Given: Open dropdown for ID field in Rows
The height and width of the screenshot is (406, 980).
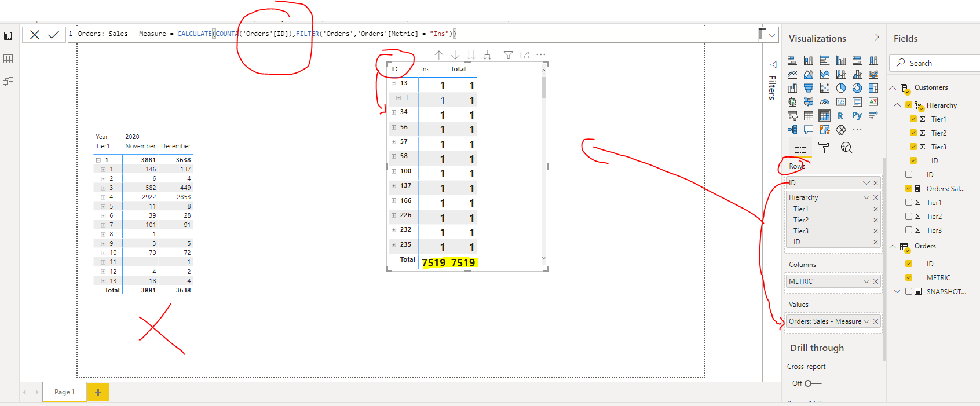Looking at the screenshot, I should pos(866,183).
